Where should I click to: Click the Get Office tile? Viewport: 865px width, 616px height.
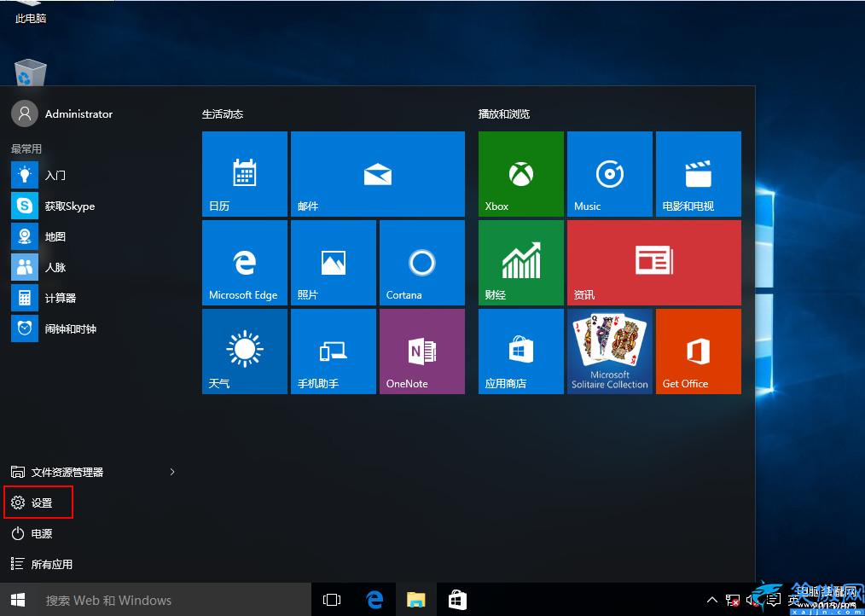click(x=699, y=352)
